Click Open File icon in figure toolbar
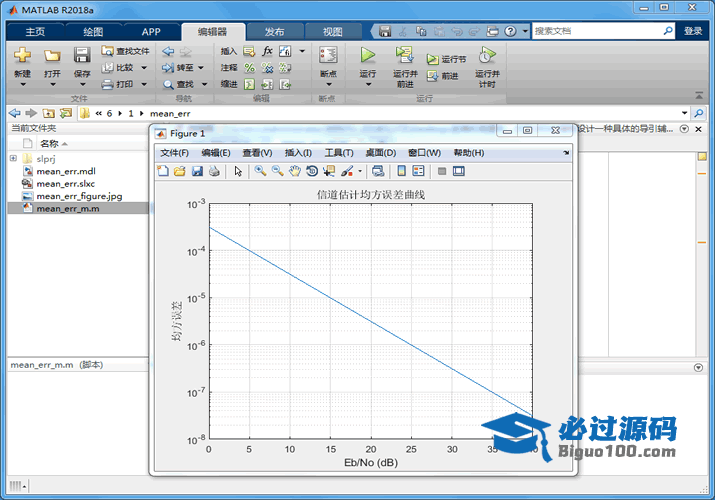The image size is (715, 500). click(x=180, y=171)
